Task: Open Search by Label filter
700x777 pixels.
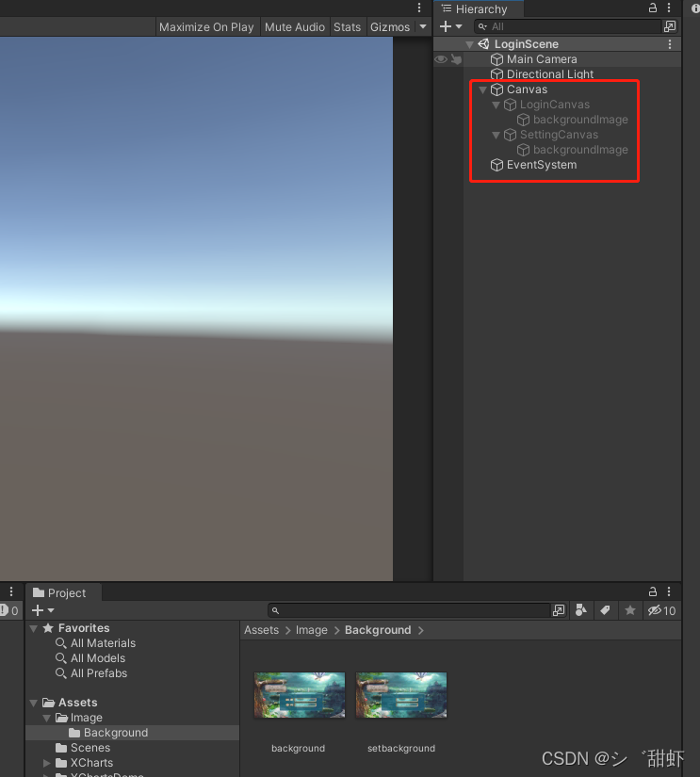Action: (x=605, y=610)
